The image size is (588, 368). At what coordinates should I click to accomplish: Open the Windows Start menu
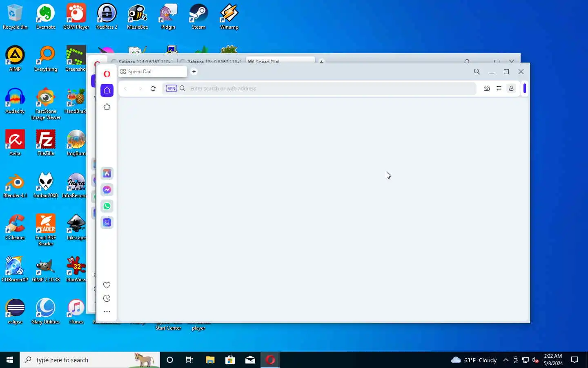(x=10, y=360)
